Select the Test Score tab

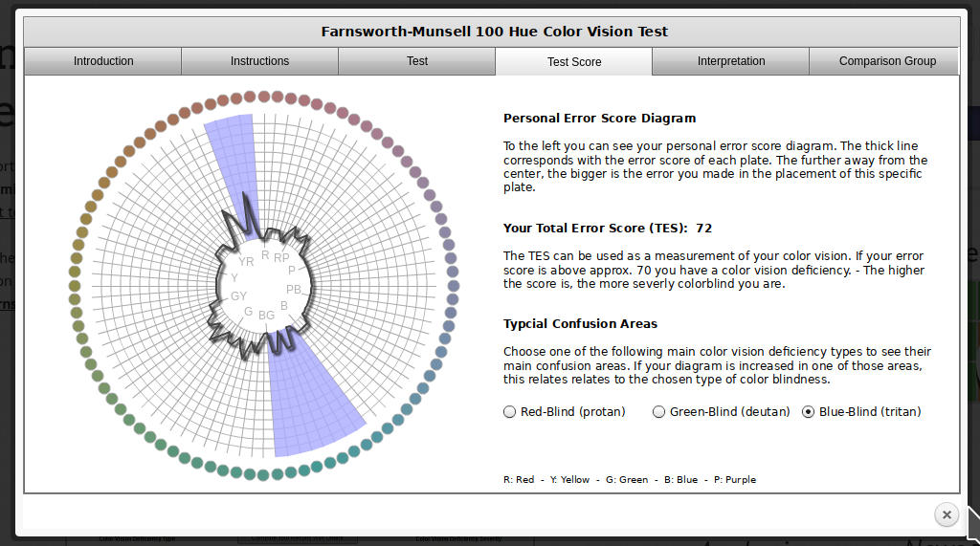pyautogui.click(x=574, y=62)
